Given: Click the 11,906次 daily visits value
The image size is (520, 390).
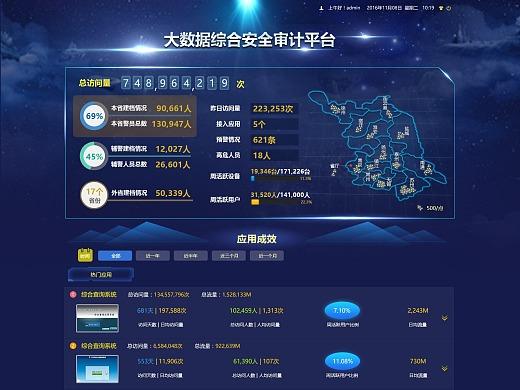Looking at the screenshot, I should pos(172,361).
